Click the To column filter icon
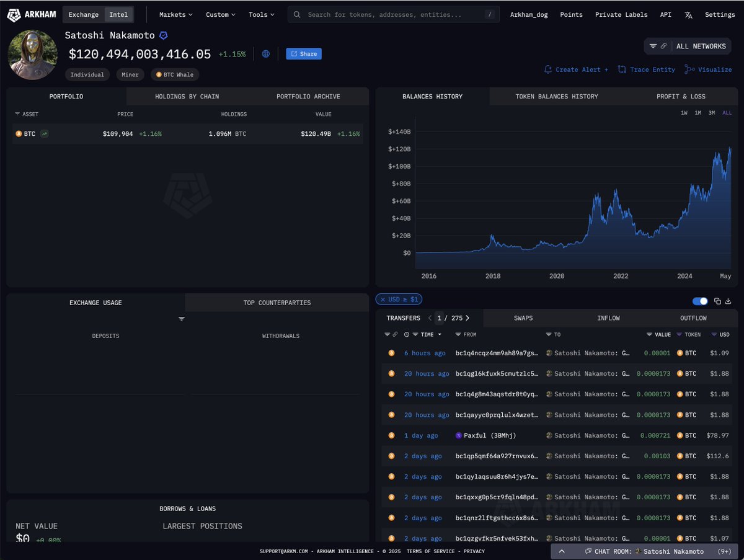Image resolution: width=744 pixels, height=560 pixels. point(549,334)
